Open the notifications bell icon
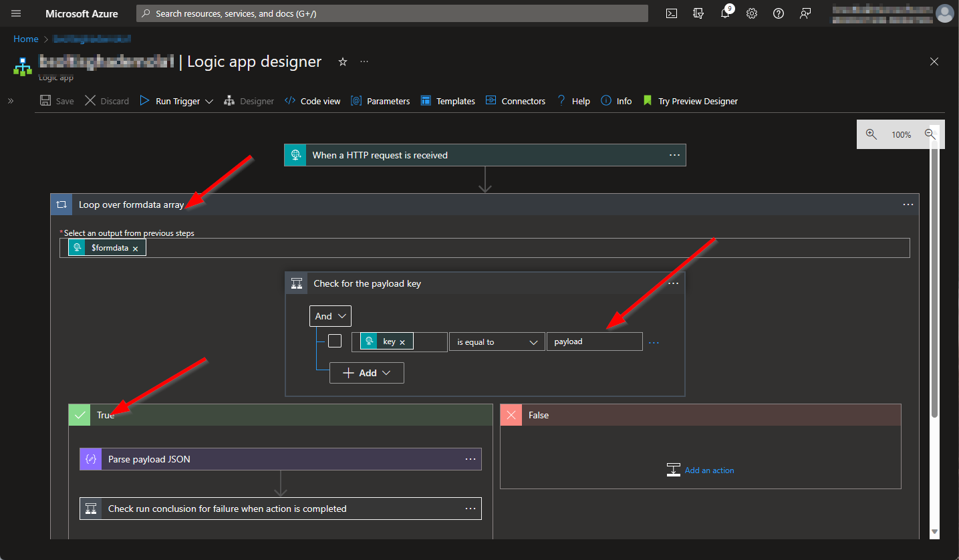This screenshot has height=560, width=959. pyautogui.click(x=725, y=13)
